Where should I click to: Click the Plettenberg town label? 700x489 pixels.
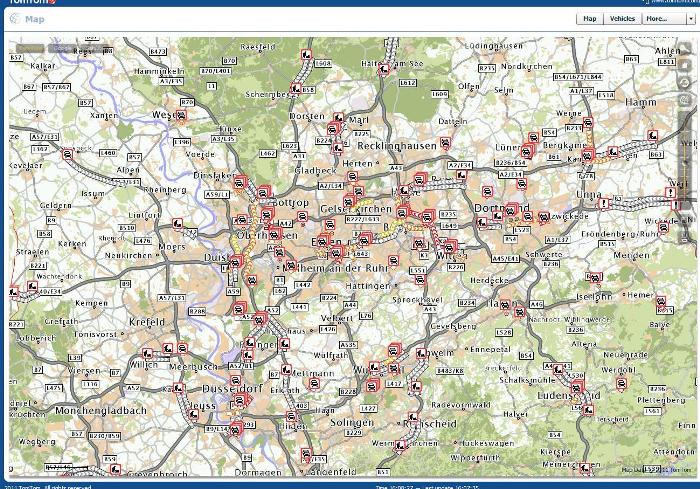pos(661,400)
